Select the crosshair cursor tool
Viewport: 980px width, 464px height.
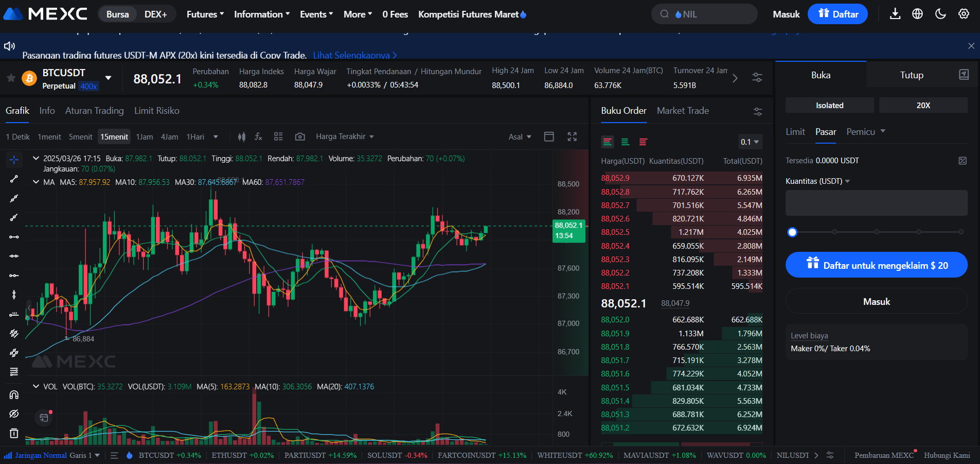click(14, 159)
